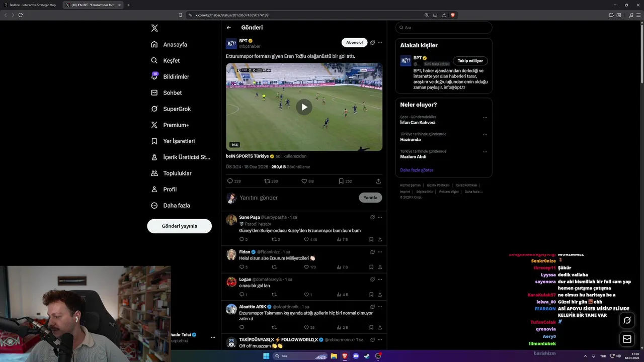The width and height of the screenshot is (644, 362).
Task: Open Mazlum Abdi trend
Action: tap(413, 157)
